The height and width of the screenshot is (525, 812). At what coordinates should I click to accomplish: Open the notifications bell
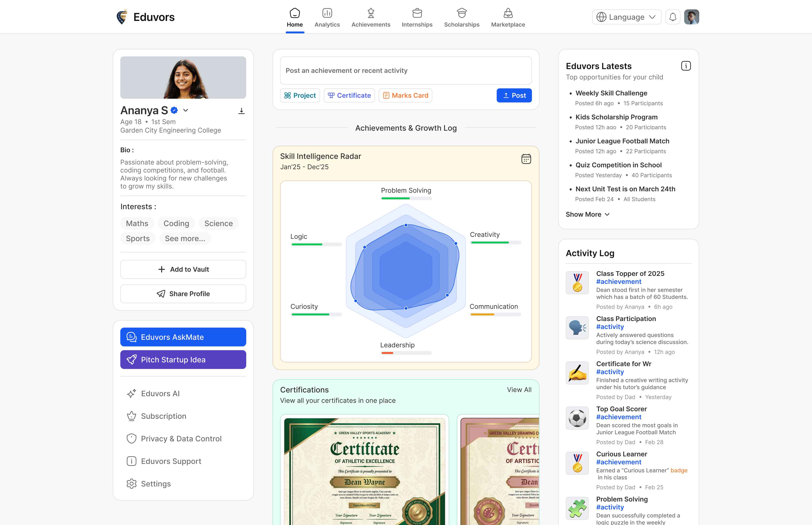click(x=673, y=17)
